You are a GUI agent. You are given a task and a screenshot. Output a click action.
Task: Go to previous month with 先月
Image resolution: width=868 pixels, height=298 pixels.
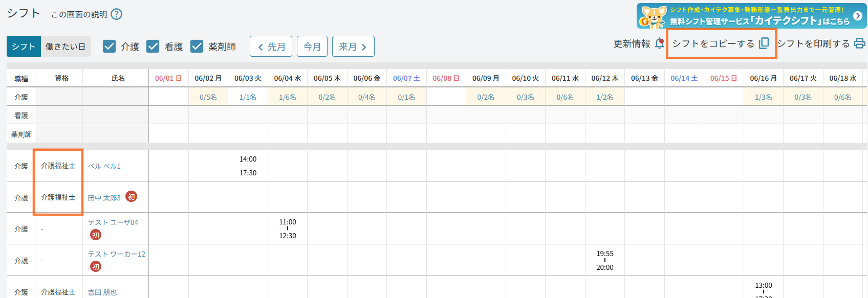(x=271, y=47)
